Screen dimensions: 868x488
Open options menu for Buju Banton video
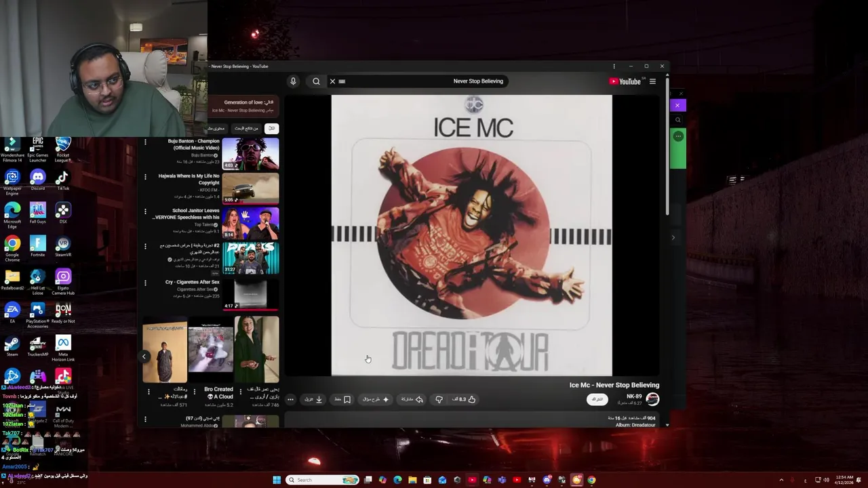pos(145,142)
